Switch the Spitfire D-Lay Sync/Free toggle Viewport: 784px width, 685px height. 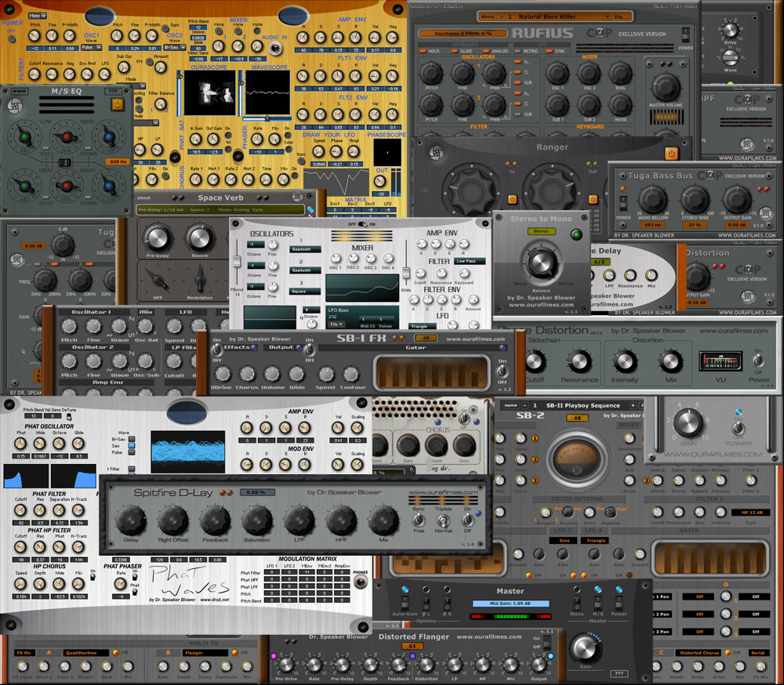419,520
